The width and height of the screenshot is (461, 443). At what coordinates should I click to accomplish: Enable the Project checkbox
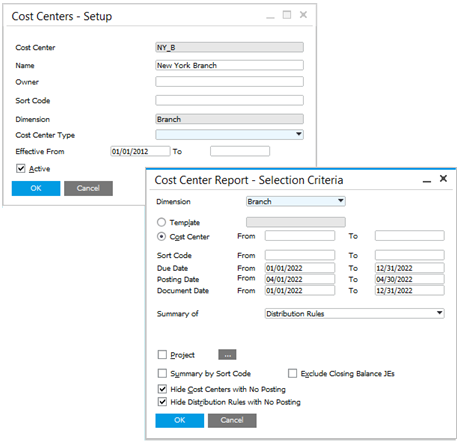pos(162,354)
